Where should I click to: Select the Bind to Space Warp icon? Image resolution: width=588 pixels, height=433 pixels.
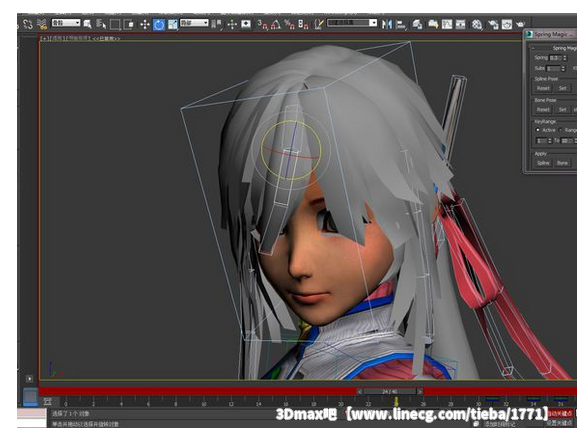[x=42, y=24]
